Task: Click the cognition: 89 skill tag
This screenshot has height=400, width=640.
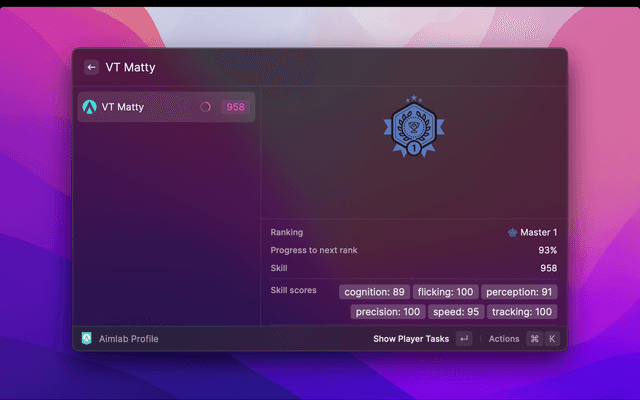Action: pyautogui.click(x=374, y=292)
